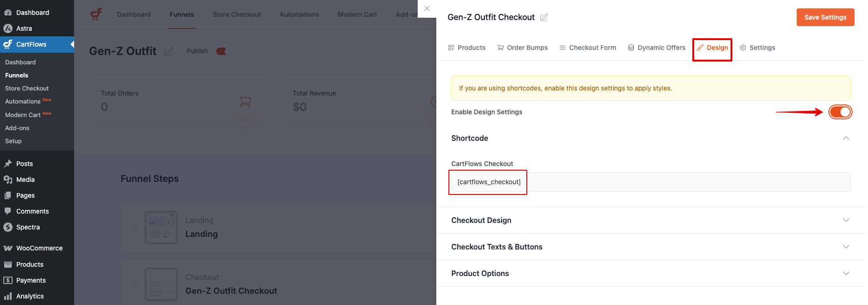Open Automations in top navigation

[299, 14]
